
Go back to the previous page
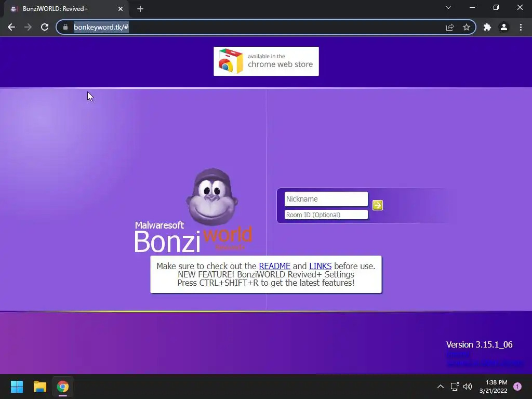coord(11,27)
